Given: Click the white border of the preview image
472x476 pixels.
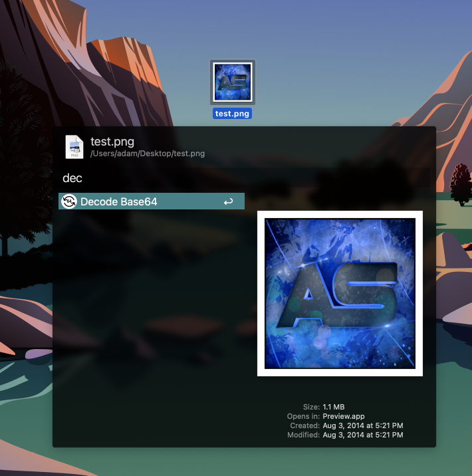Looking at the screenshot, I should (261, 293).
